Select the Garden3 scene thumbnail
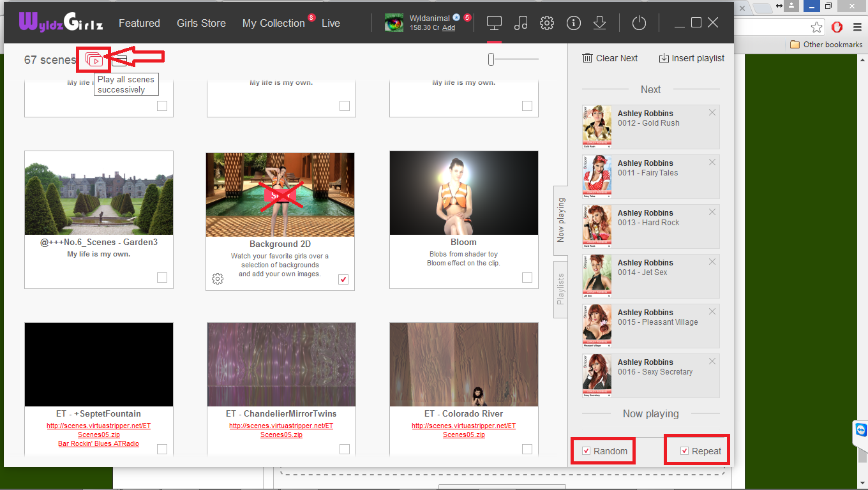The height and width of the screenshot is (490, 868). point(99,193)
